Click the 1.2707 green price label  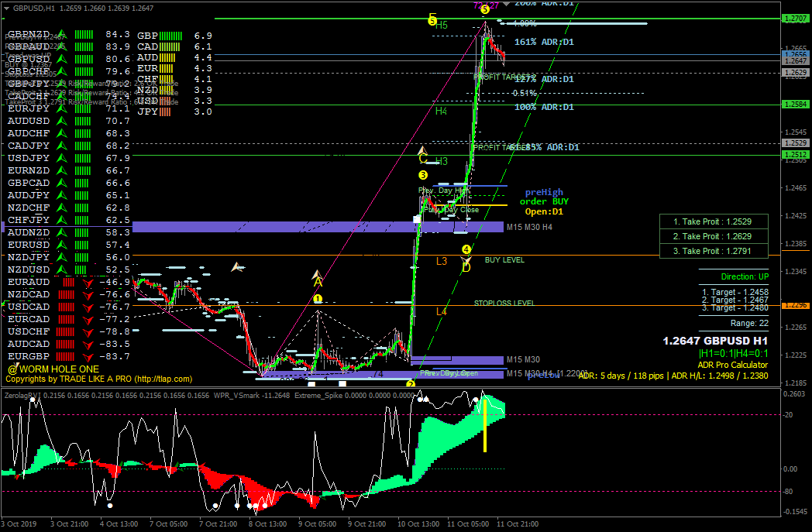tap(795, 19)
